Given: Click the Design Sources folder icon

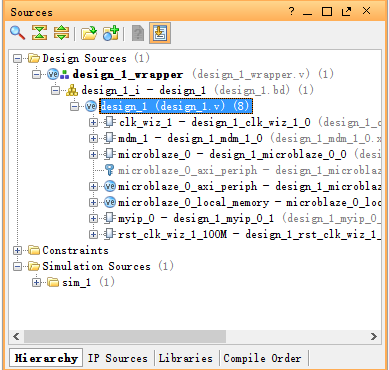Looking at the screenshot, I should tap(34, 58).
